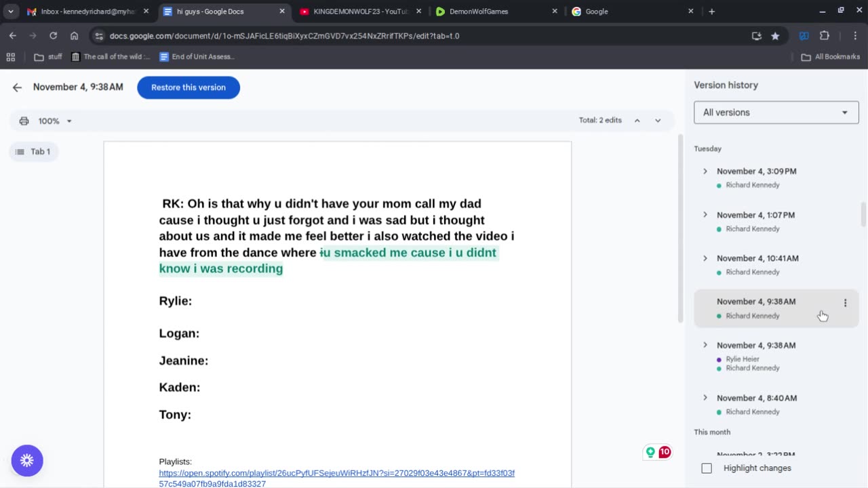Open the 100% zoom dropdown
Image resolution: width=868 pixels, height=488 pixels.
(x=55, y=121)
